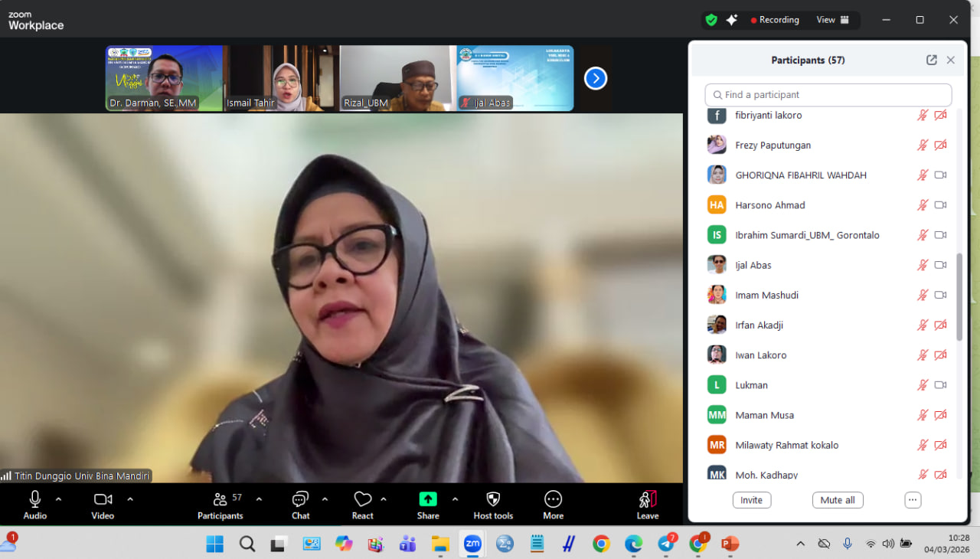The image size is (980, 559).
Task: Toggle Harsono Ahmad's muted microphone icon
Action: coord(923,205)
